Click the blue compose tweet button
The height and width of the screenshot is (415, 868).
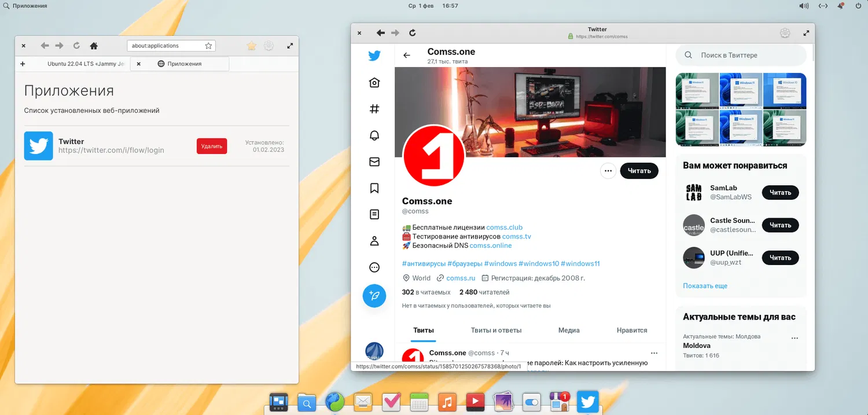(x=374, y=296)
